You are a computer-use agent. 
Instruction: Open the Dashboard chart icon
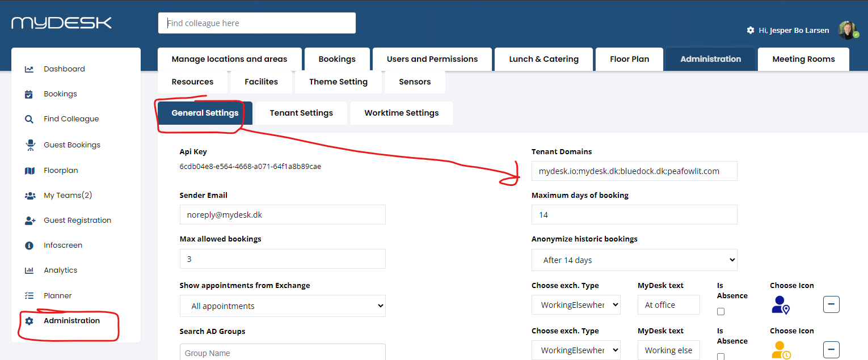29,69
